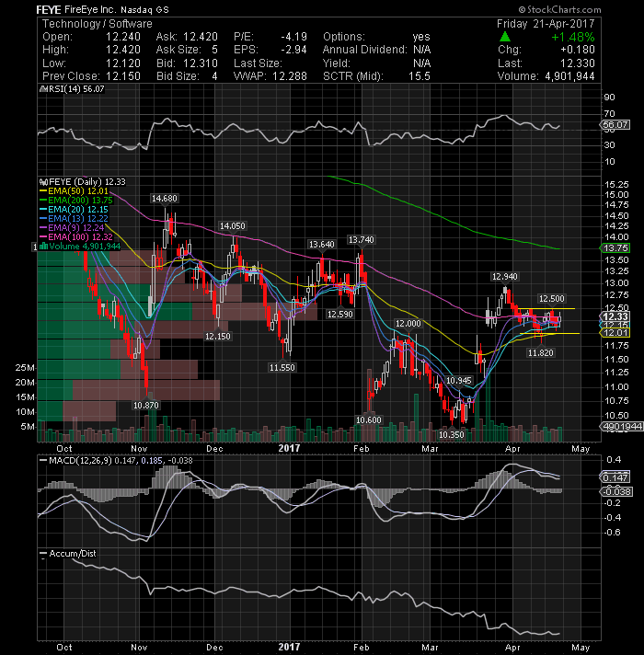
Task: Click the 11.550 price low label
Action: click(282, 368)
